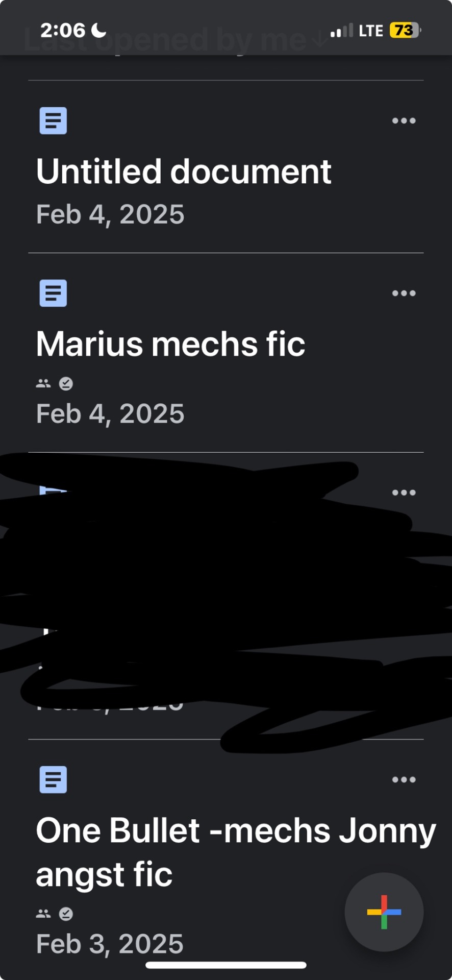Open more options for One Bullet fic

coord(404,780)
